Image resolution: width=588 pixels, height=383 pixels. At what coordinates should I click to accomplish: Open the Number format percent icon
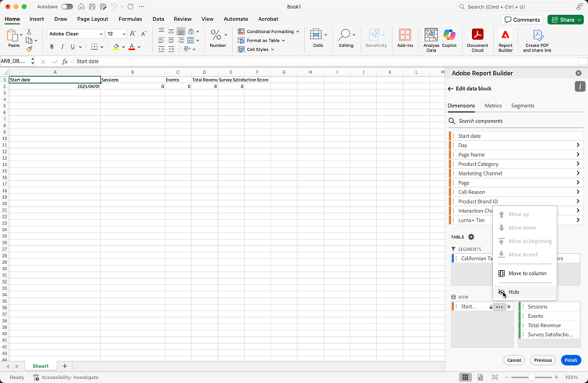tap(216, 34)
